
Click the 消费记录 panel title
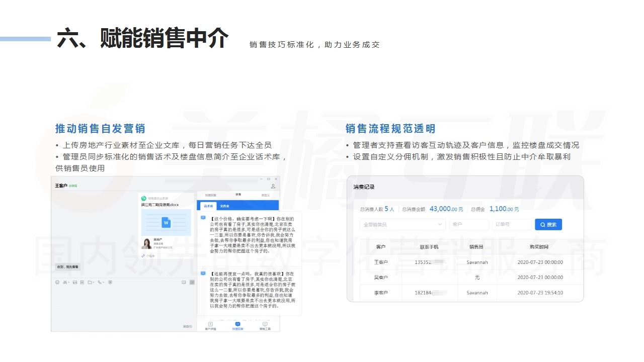[x=364, y=187]
